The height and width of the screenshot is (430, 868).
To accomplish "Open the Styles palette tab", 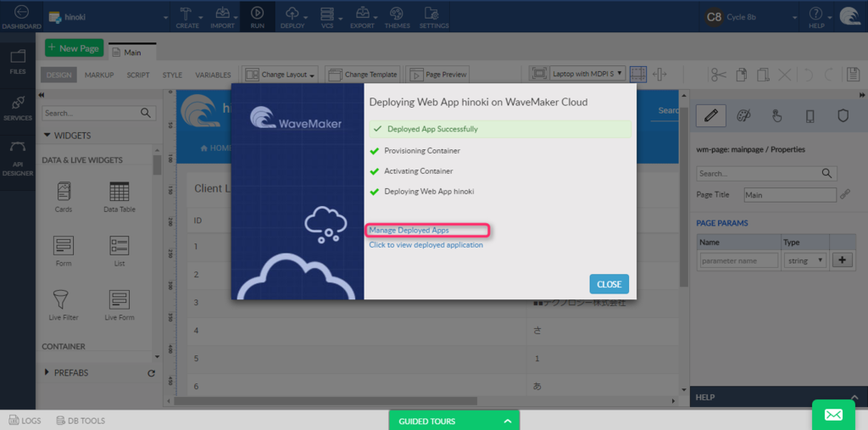I will pyautogui.click(x=744, y=116).
